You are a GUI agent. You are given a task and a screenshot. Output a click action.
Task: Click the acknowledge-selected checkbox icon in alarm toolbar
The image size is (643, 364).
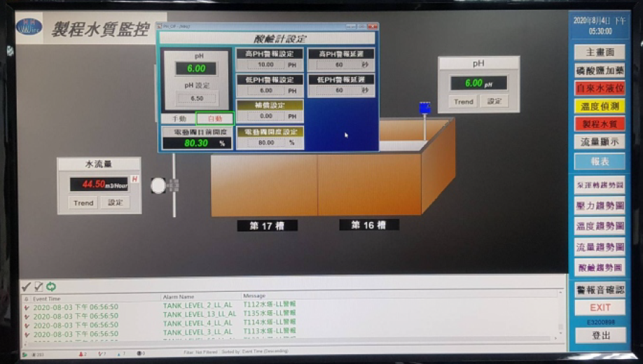pos(39,286)
